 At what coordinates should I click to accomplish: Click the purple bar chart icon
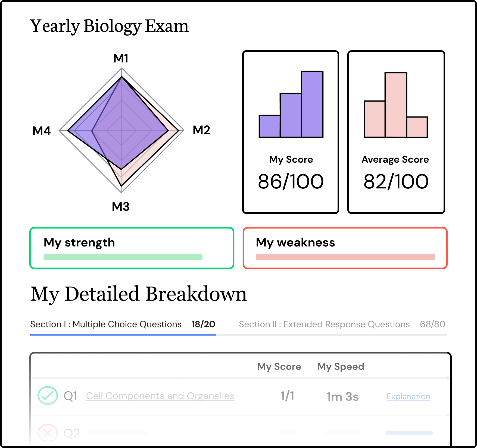291,105
